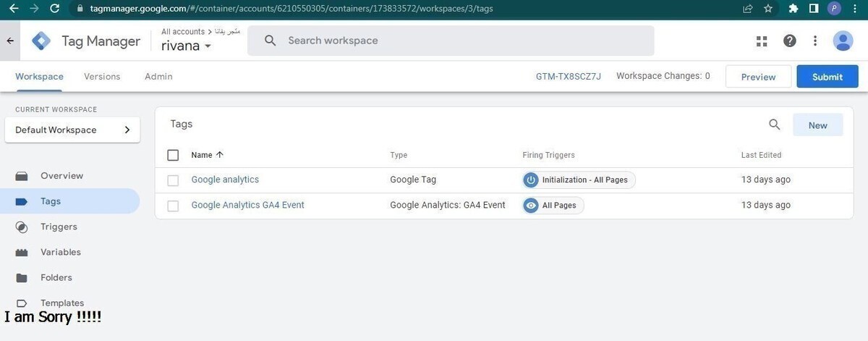Image resolution: width=868 pixels, height=341 pixels.
Task: Open the Google Analytics GA4 Event tag link
Action: point(247,206)
